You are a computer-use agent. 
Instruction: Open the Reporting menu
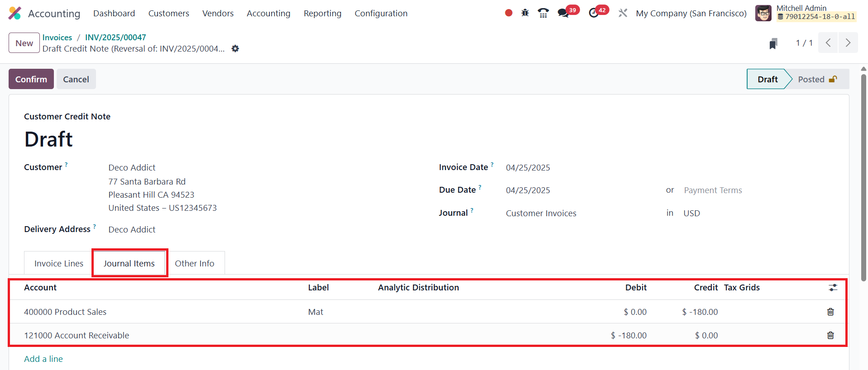[322, 13]
